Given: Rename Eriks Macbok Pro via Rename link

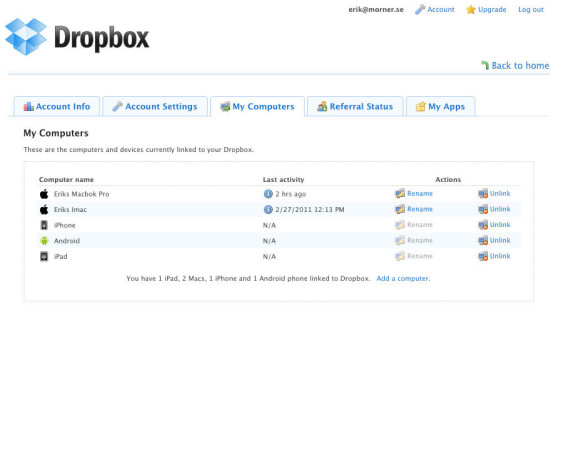Looking at the screenshot, I should pos(420,194).
